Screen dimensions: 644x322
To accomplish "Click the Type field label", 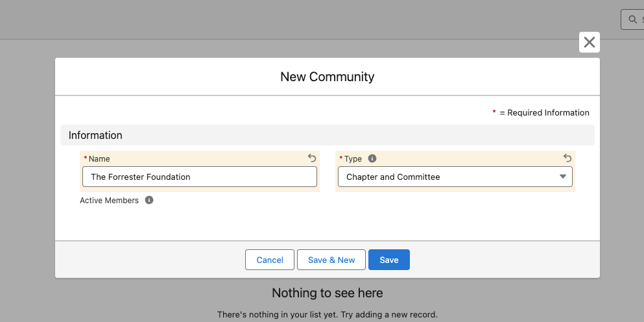I will click(x=353, y=159).
